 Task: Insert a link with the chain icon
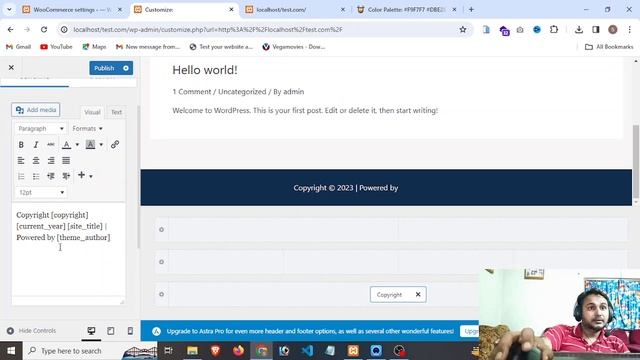click(x=115, y=144)
